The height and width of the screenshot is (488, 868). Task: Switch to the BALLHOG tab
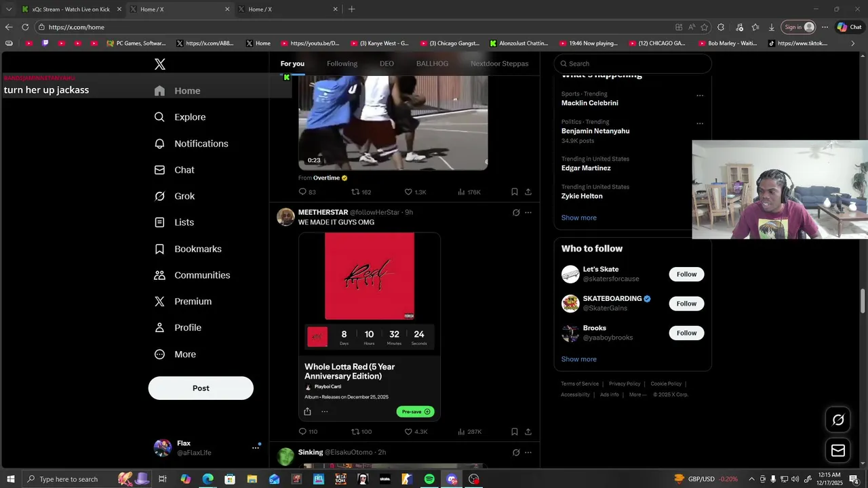(432, 64)
